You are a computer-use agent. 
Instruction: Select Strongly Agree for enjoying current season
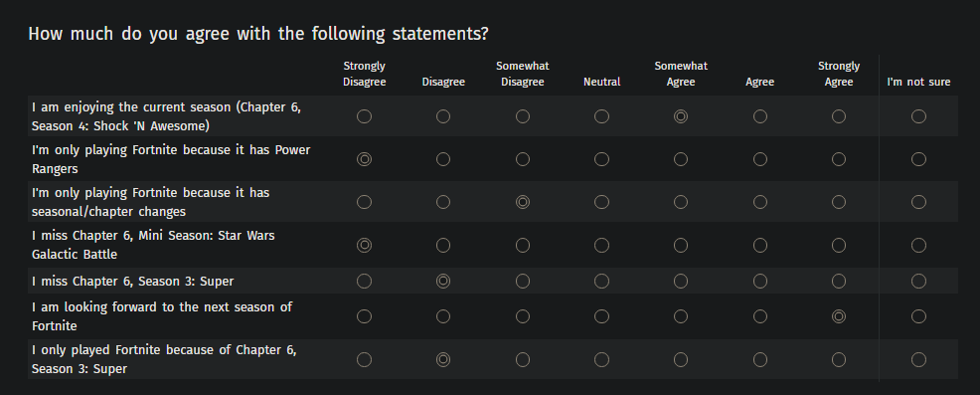(839, 116)
